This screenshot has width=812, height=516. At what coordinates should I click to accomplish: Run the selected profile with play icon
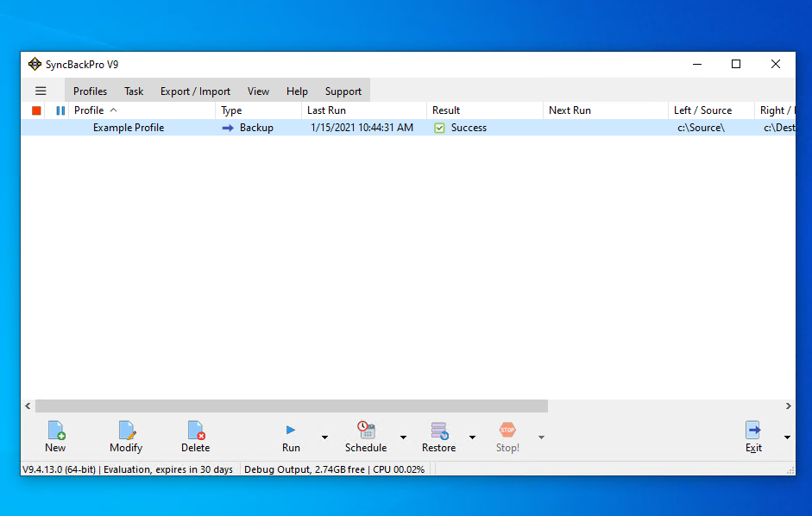(x=291, y=430)
